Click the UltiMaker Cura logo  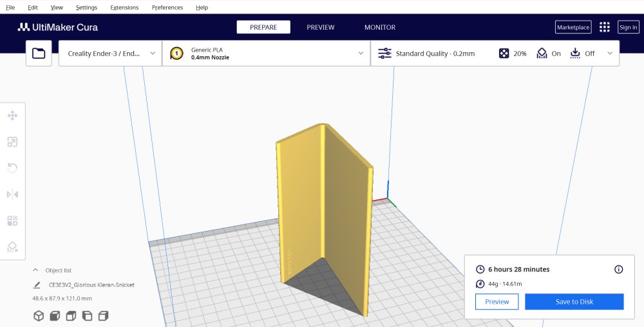(58, 27)
